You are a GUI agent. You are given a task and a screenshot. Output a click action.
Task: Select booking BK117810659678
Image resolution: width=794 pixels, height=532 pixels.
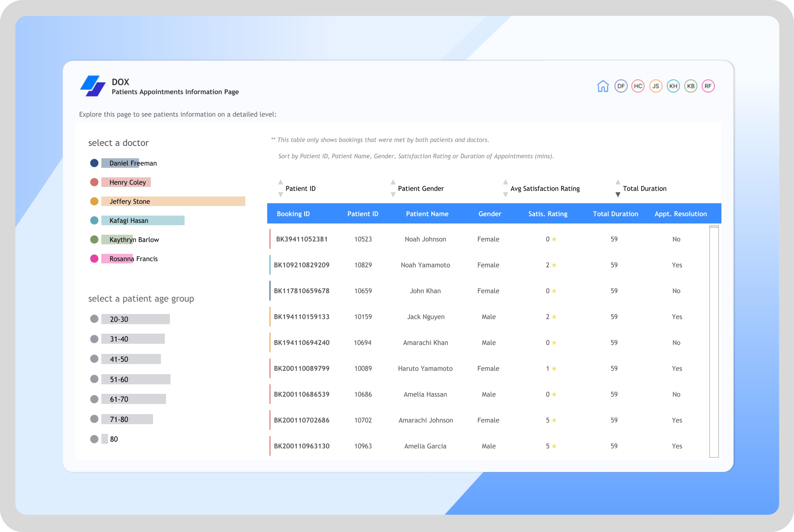tap(301, 291)
